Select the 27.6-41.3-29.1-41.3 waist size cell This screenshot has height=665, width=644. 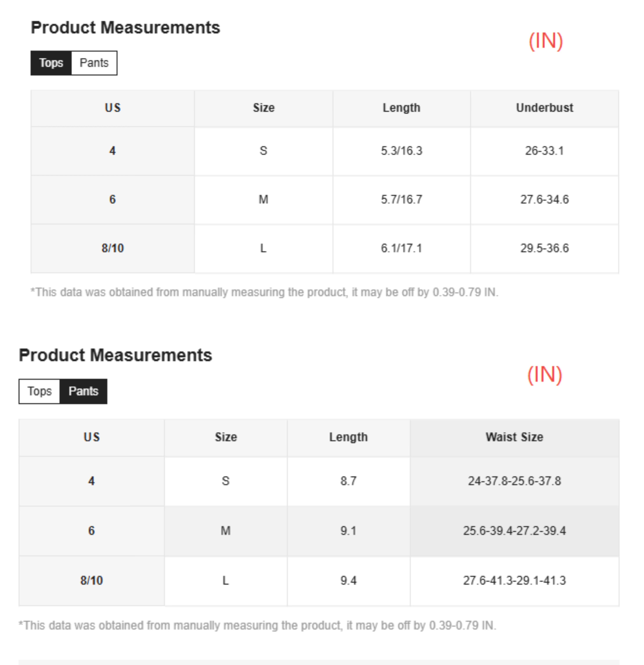[x=514, y=581]
